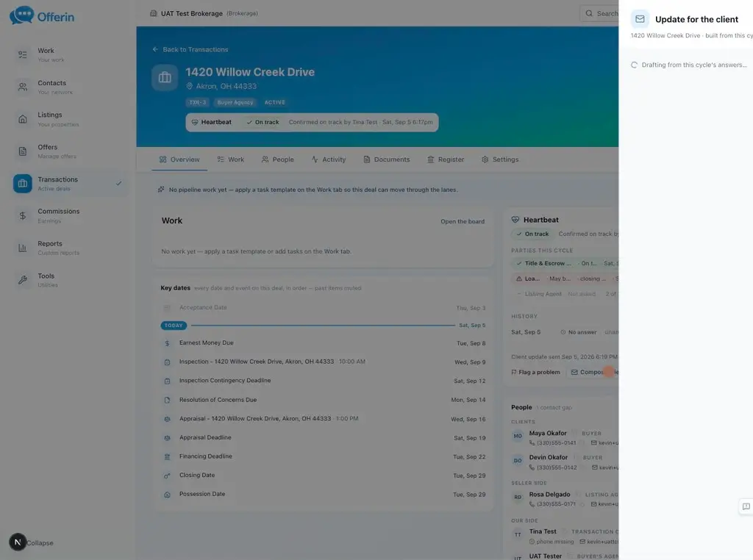This screenshot has height=560, width=753.
Task: Click Open the board link
Action: point(463,221)
